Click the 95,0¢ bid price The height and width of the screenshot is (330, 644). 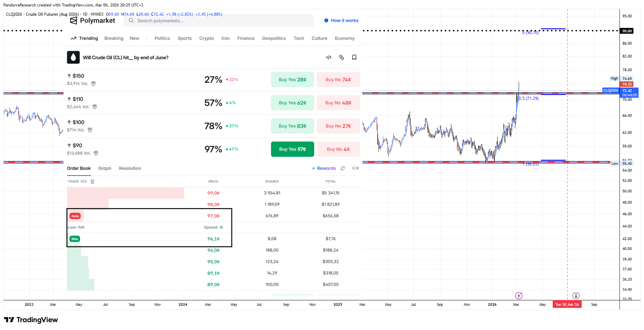point(214,262)
